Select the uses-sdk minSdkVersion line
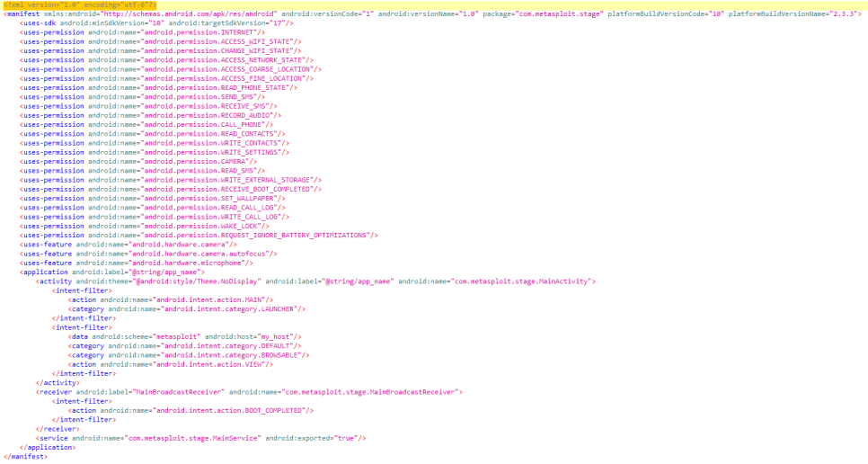868x464 pixels. (x=156, y=23)
